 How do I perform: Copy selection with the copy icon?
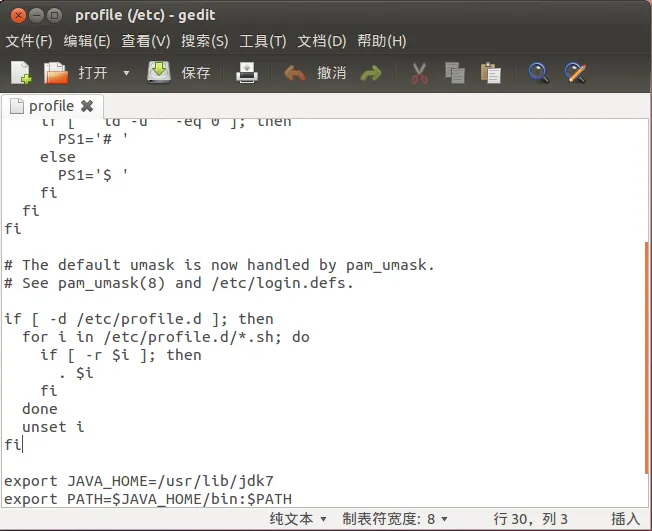click(454, 73)
